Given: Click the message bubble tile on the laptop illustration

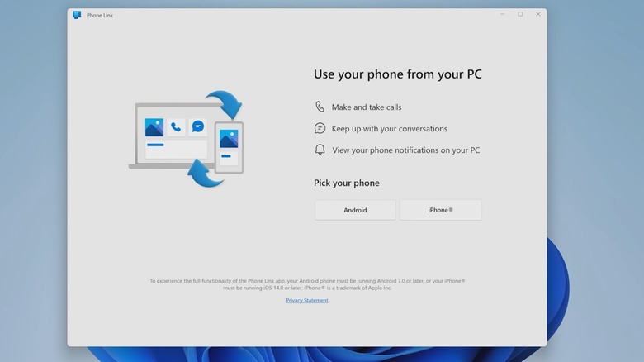Looking at the screenshot, I should (x=197, y=126).
